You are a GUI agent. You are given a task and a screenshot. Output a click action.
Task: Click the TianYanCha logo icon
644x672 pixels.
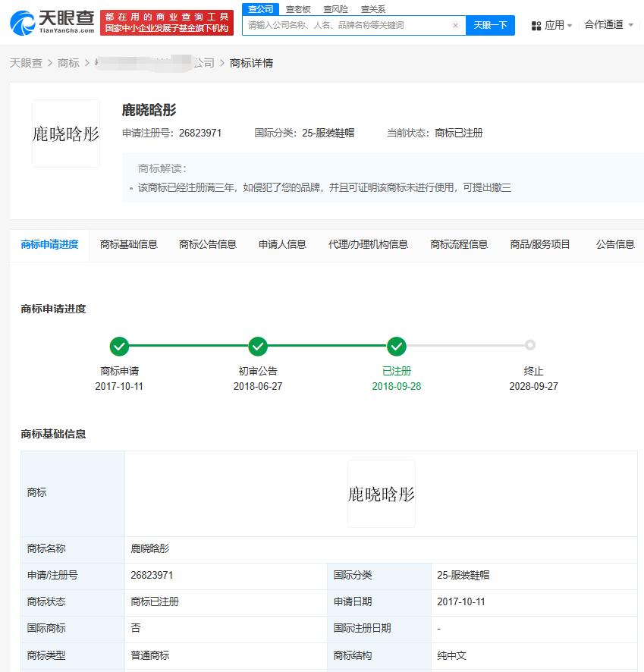coord(23,23)
